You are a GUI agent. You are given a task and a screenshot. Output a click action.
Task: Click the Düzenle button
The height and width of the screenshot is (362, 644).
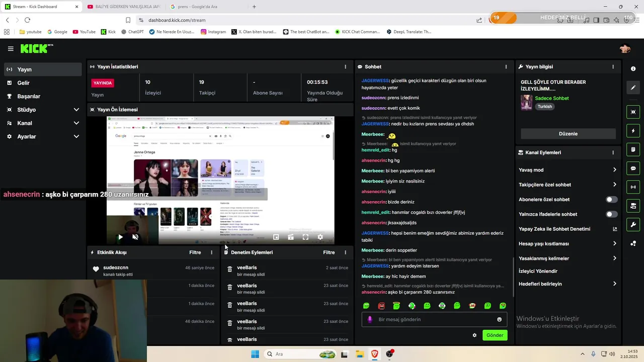tap(568, 134)
